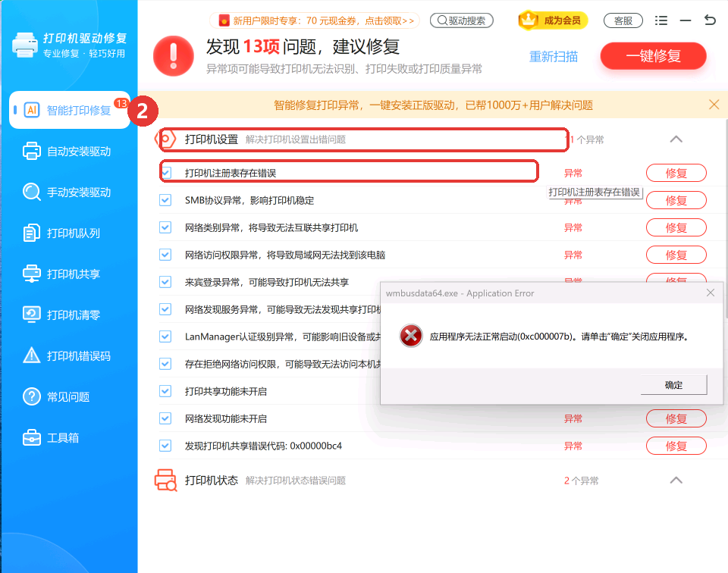This screenshot has width=728, height=573.
Task: Click the 一键修复 red button
Action: 653,56
